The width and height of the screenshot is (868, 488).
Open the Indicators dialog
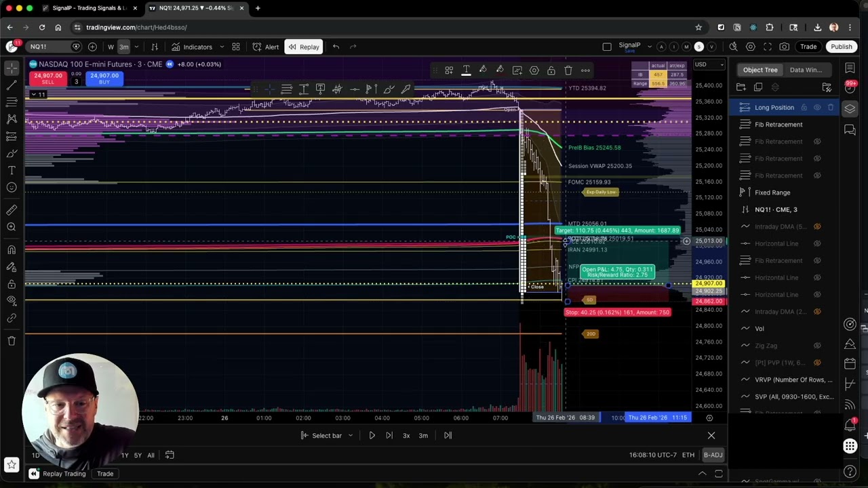tap(192, 47)
